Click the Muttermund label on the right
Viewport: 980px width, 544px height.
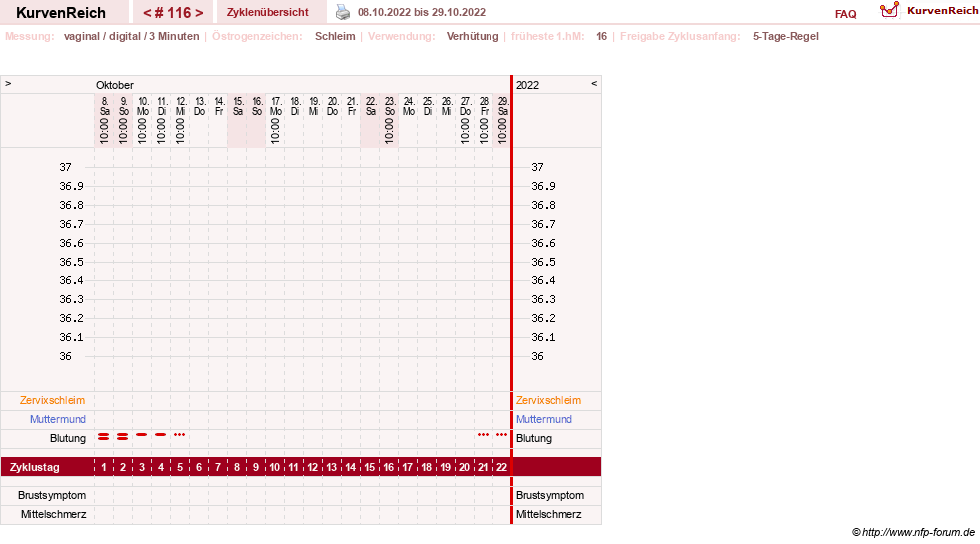[543, 419]
